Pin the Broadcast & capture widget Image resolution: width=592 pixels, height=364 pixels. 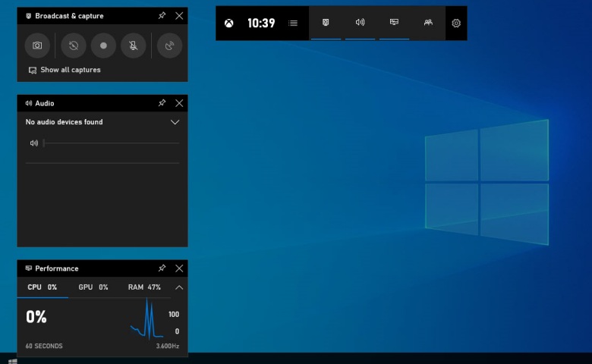click(162, 16)
